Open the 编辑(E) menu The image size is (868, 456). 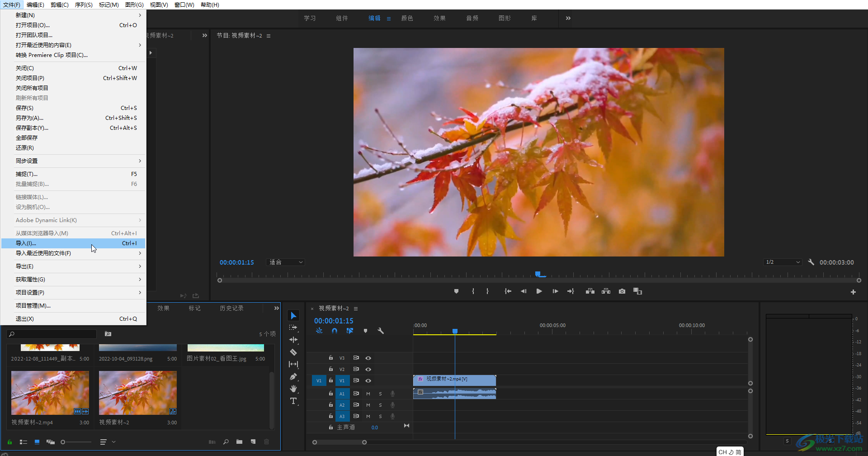pos(35,5)
